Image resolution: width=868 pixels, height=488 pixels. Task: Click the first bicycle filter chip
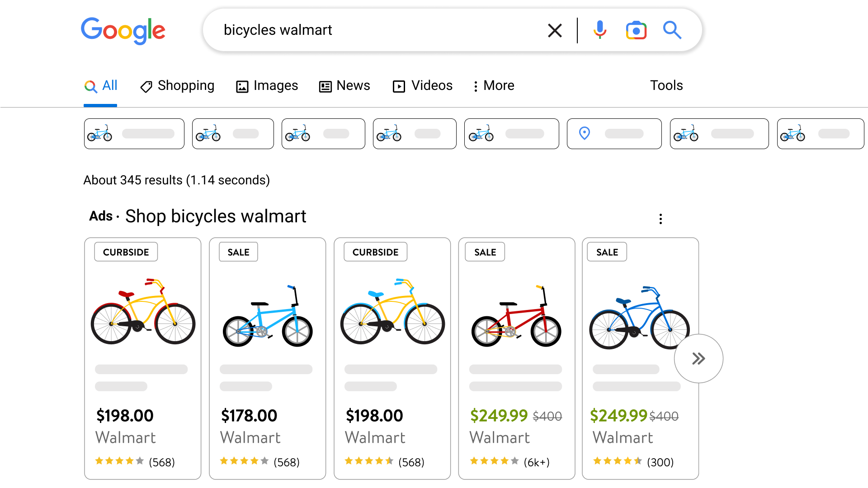click(134, 134)
